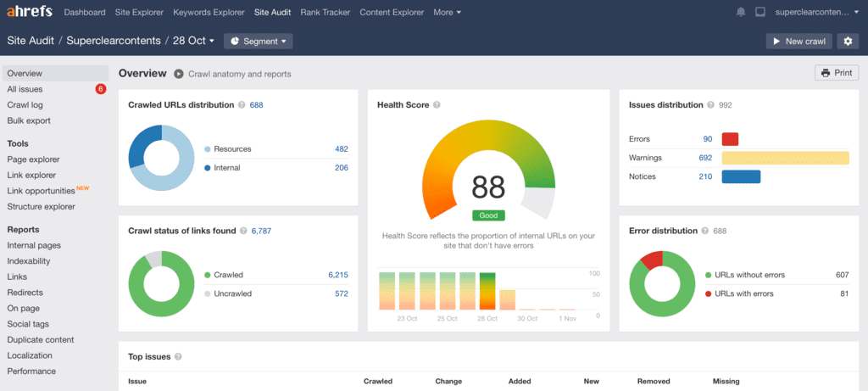Open settings with the gear icon
868x391 pixels.
[x=847, y=41]
